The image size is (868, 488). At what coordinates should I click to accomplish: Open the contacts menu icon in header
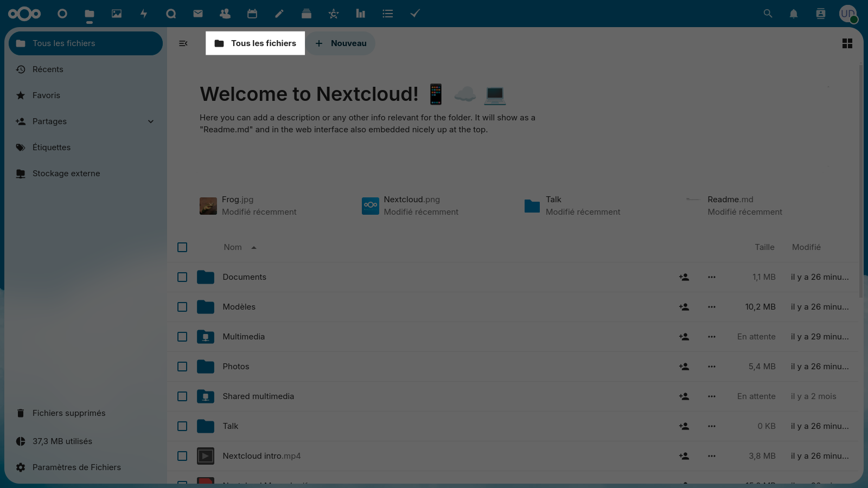pos(821,14)
